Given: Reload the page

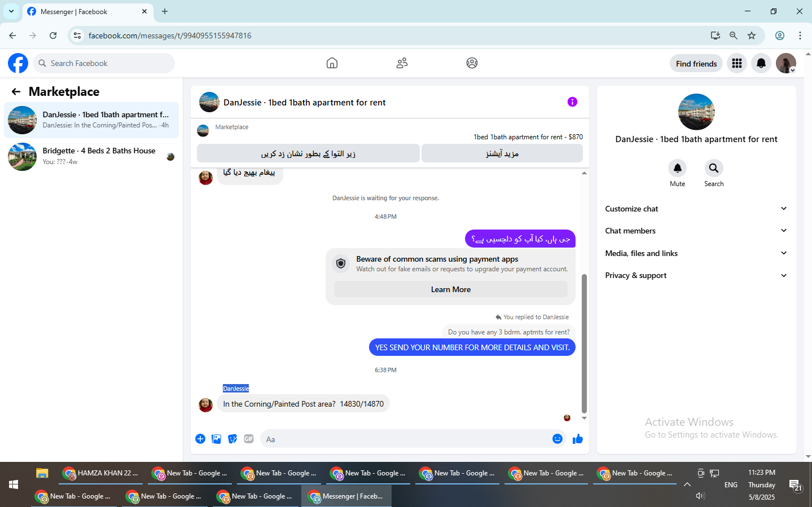Looking at the screenshot, I should click(53, 36).
